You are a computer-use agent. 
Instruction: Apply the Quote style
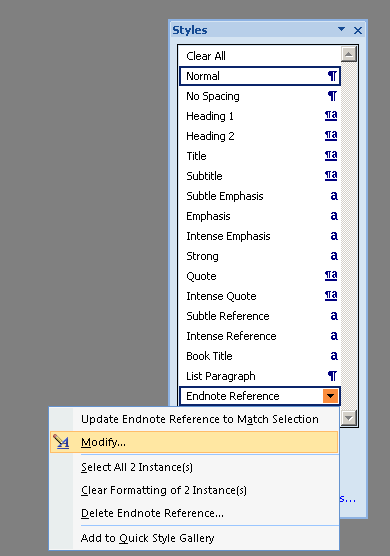260,276
